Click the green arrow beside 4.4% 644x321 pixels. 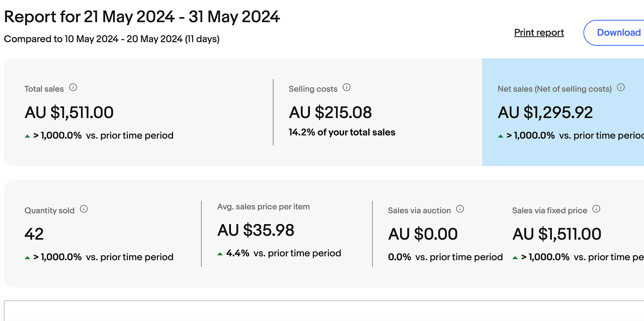(220, 254)
